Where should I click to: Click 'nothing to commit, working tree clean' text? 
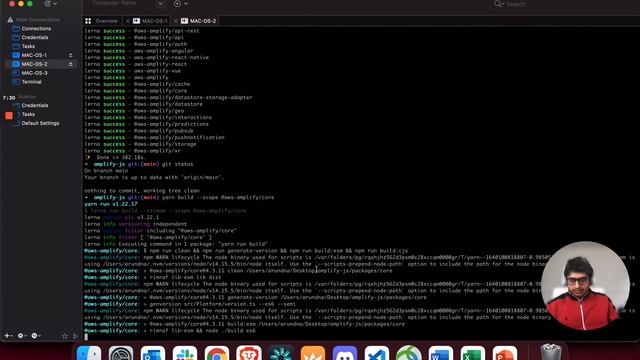coord(142,191)
